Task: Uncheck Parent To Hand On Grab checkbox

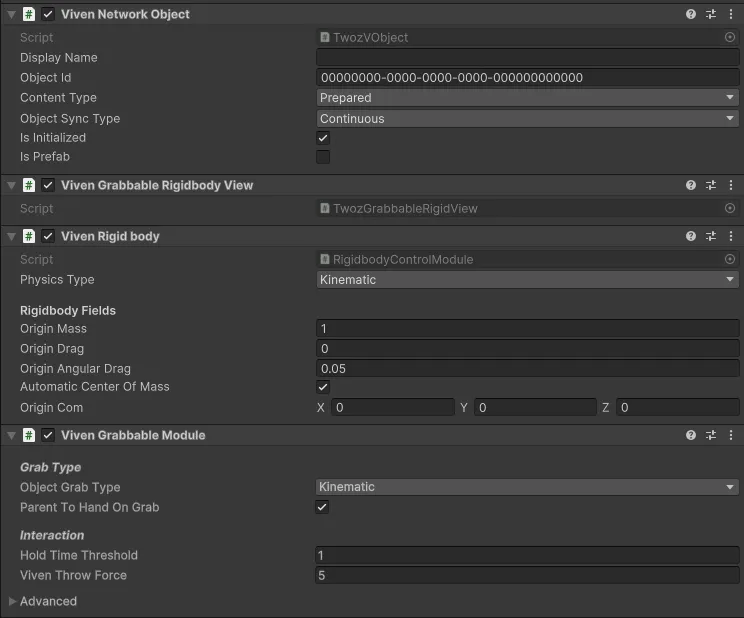Action: point(322,507)
